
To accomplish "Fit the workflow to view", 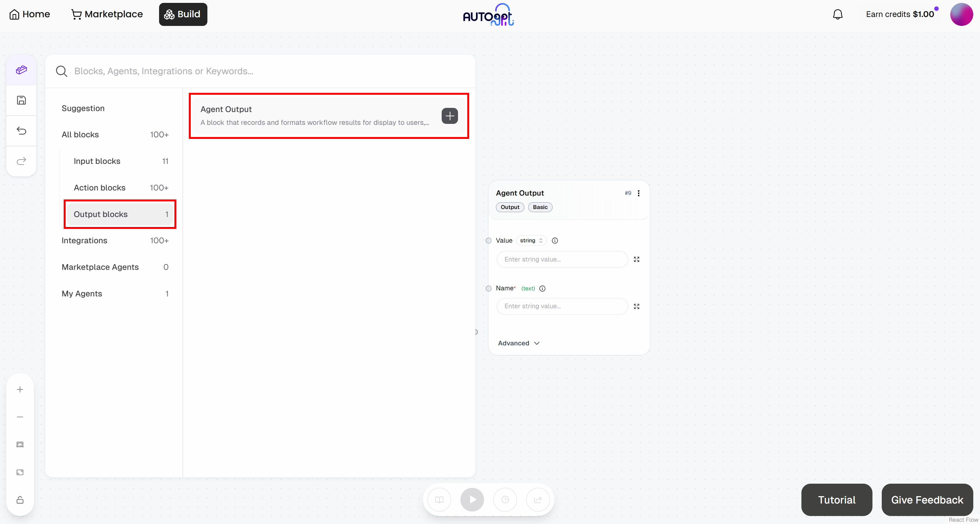I will (x=20, y=472).
